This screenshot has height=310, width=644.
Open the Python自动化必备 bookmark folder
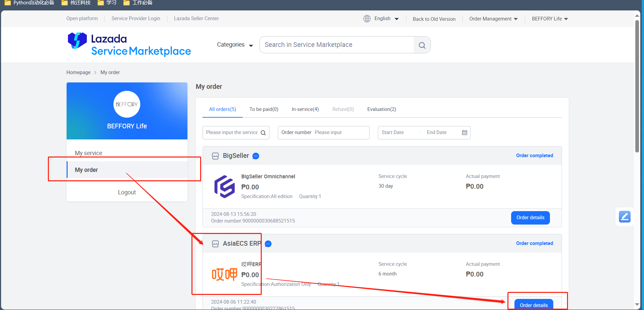tap(29, 3)
